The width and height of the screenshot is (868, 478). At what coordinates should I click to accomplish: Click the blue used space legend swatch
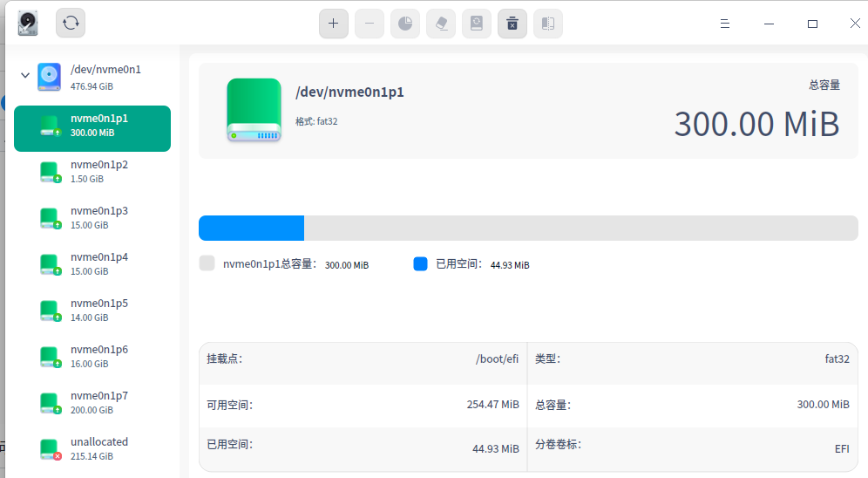pyautogui.click(x=421, y=263)
